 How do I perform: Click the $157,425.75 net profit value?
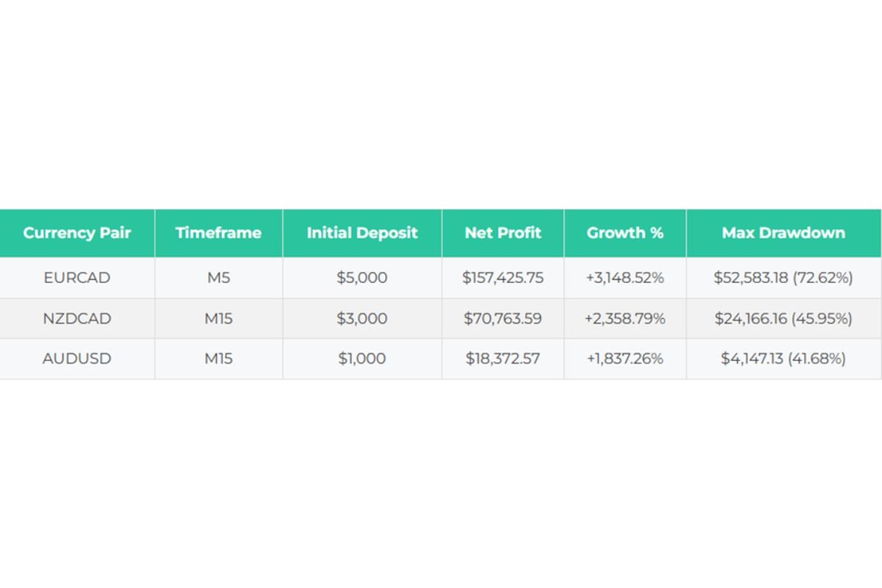click(503, 278)
